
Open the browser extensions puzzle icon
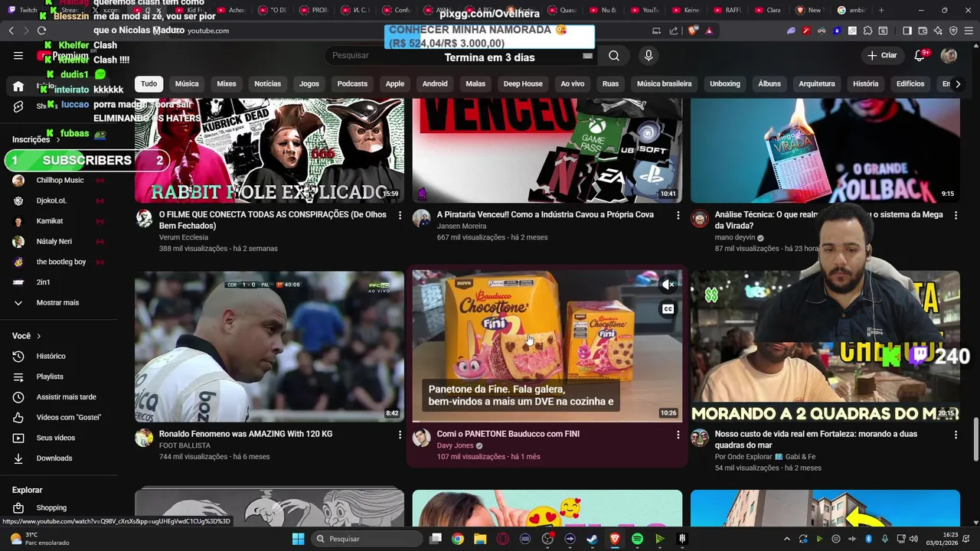[867, 31]
